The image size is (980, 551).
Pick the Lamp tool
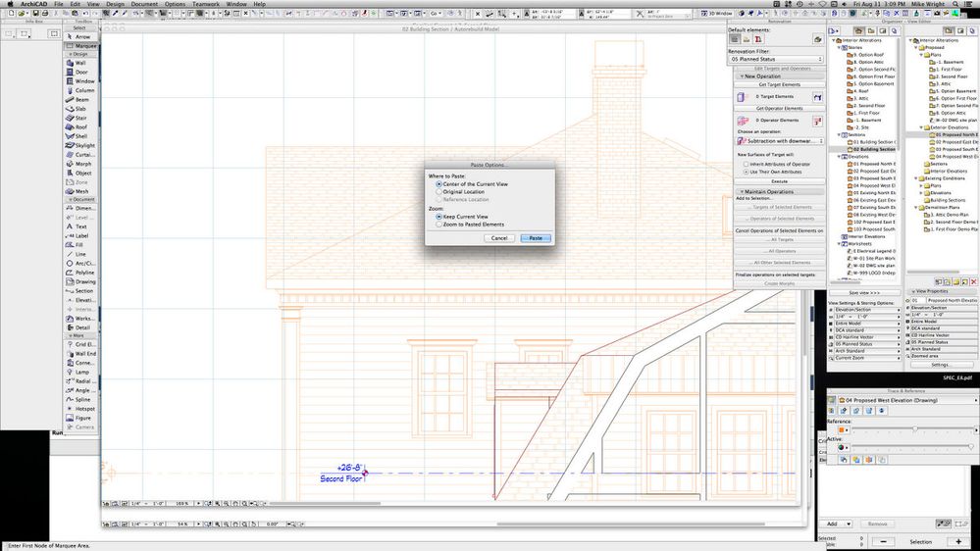coord(80,372)
